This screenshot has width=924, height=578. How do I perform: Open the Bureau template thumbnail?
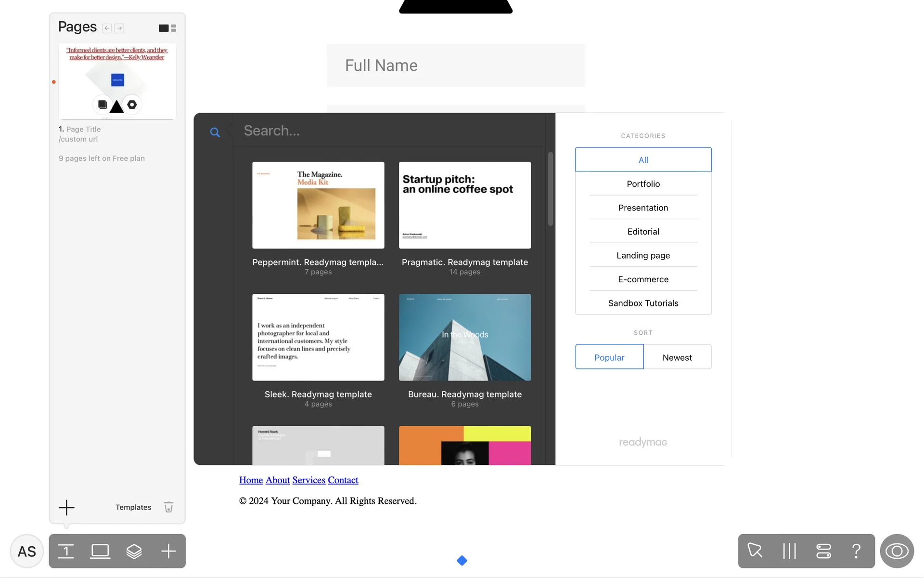tap(464, 337)
